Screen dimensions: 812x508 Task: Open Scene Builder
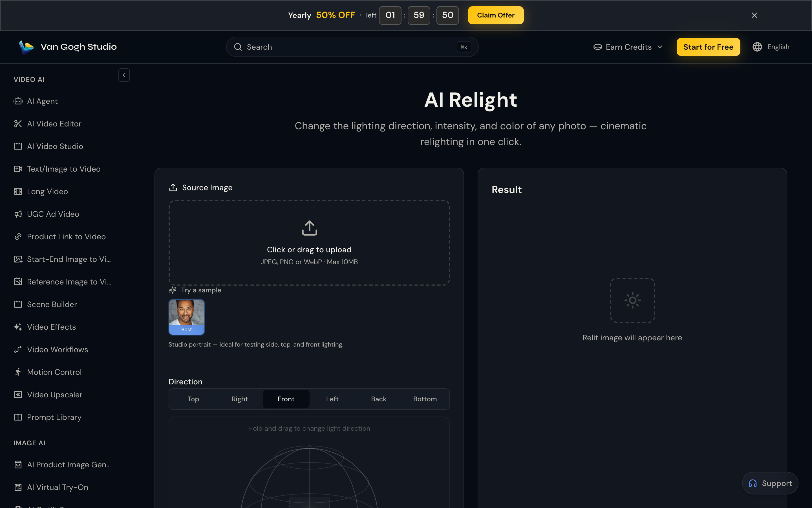45,304
